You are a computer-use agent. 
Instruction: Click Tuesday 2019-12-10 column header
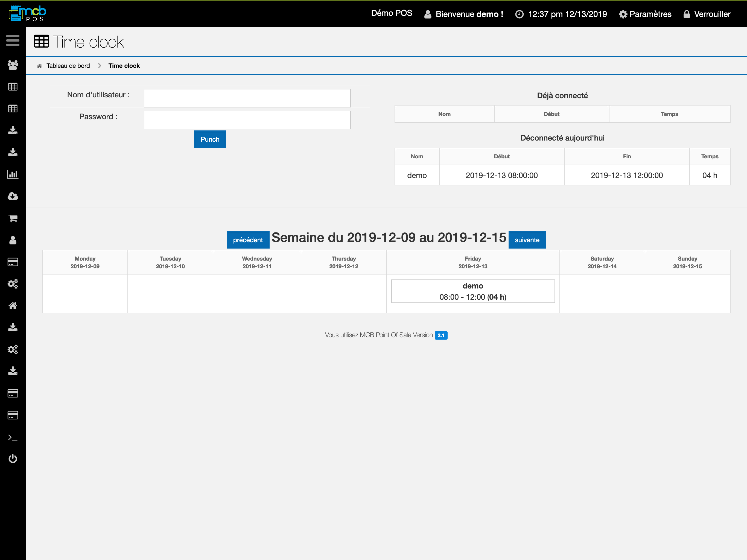point(170,262)
